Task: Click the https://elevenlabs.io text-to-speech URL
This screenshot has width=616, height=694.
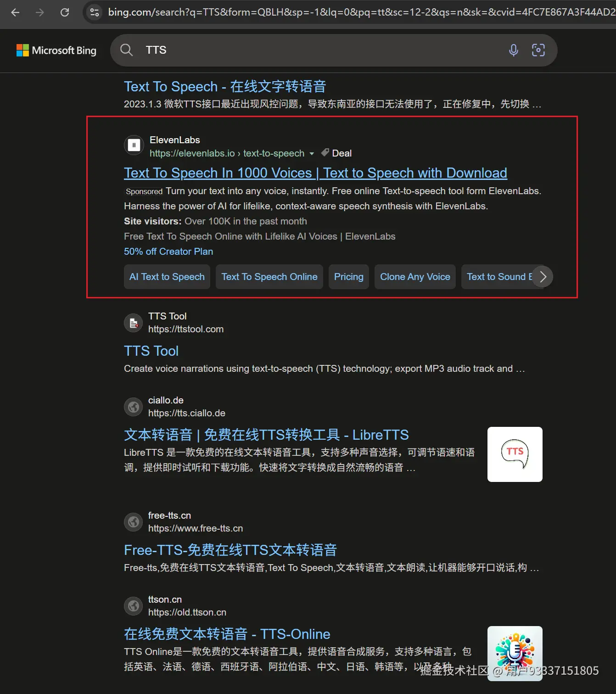Action: point(227,153)
